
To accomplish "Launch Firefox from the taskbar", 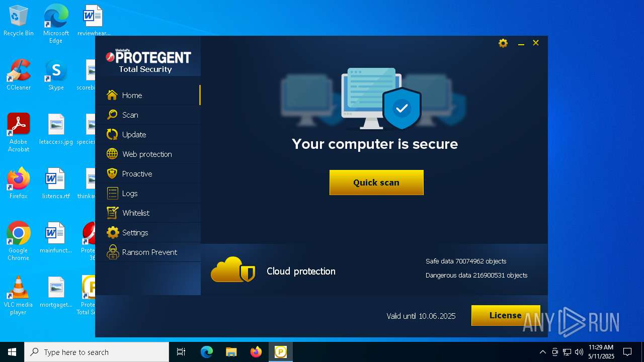I will (x=256, y=352).
